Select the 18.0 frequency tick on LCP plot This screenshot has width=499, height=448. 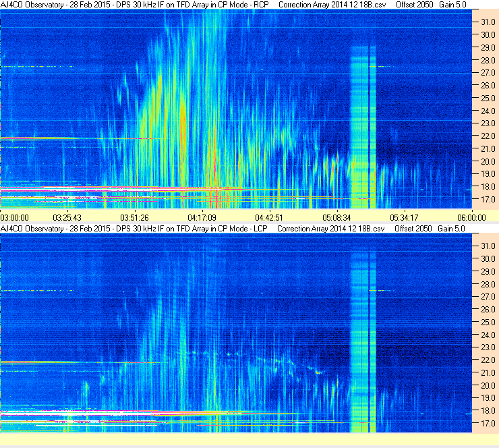point(488,411)
